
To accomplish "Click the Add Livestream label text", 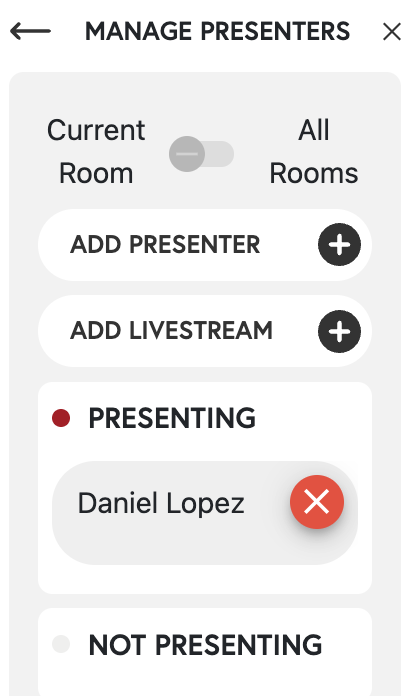I will click(x=171, y=331).
